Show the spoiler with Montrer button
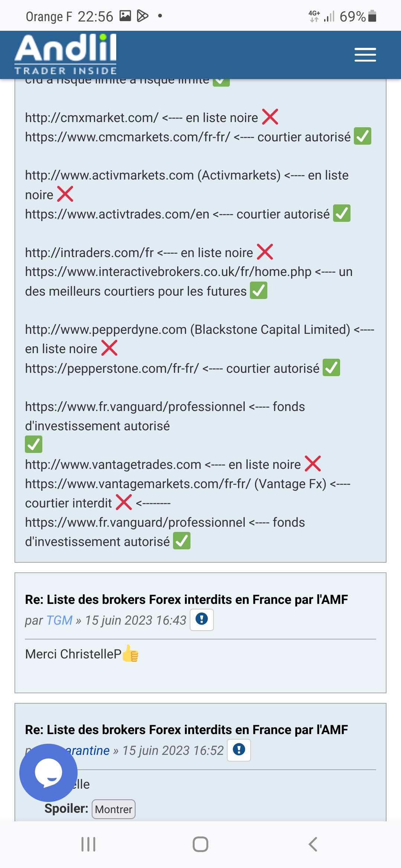 (113, 809)
